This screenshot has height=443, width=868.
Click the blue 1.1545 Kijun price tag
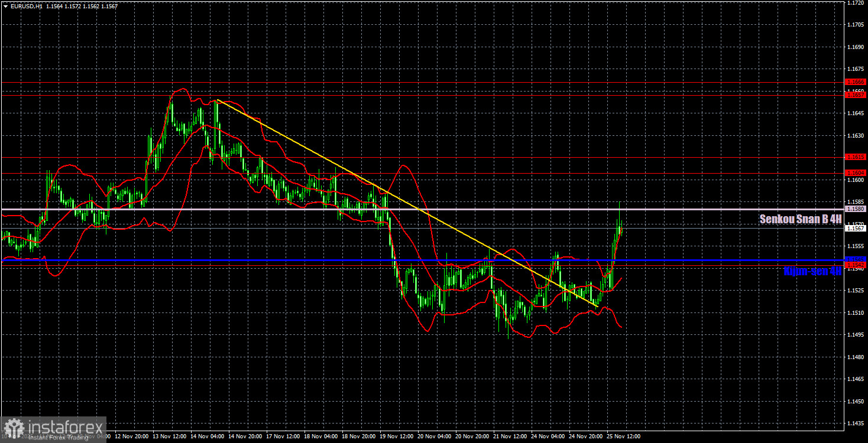(x=854, y=259)
